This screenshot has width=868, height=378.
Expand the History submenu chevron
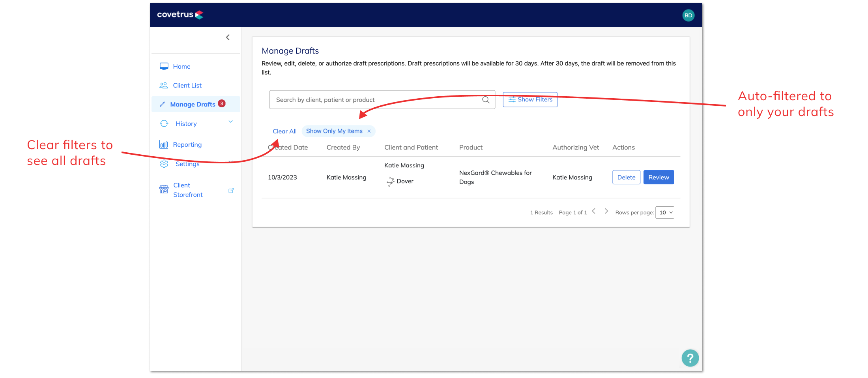coord(231,122)
